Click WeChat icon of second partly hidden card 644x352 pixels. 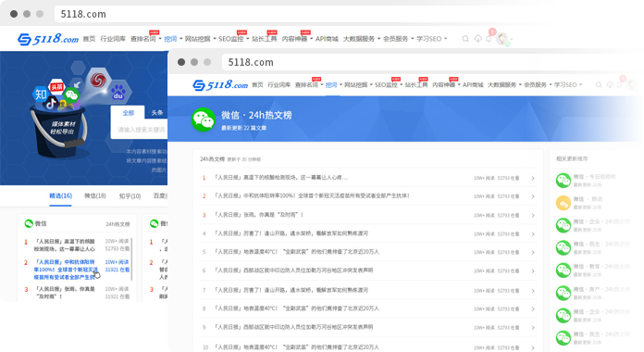(x=154, y=223)
